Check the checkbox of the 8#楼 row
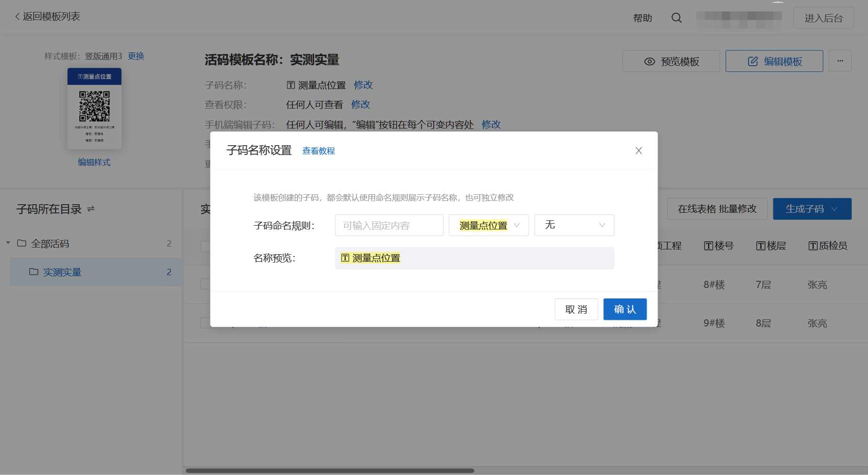The image size is (868, 475). [205, 284]
